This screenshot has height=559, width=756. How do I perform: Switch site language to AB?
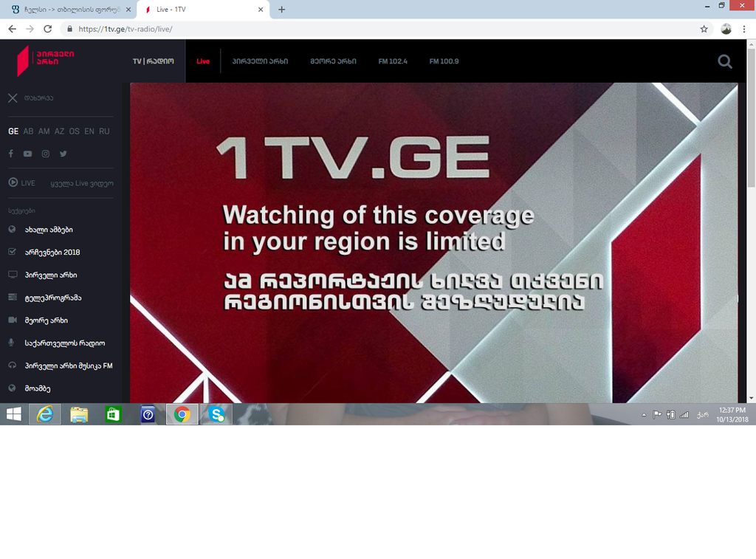tap(29, 131)
